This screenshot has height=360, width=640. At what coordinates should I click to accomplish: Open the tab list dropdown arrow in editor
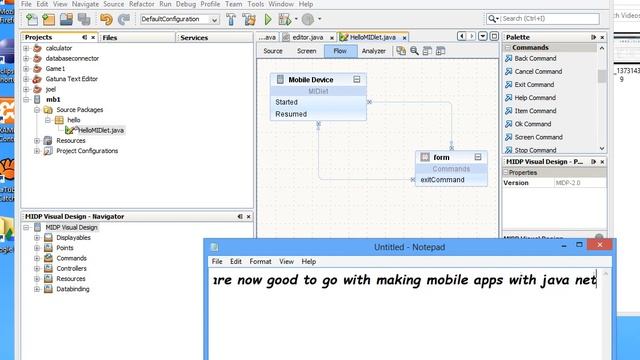(482, 36)
